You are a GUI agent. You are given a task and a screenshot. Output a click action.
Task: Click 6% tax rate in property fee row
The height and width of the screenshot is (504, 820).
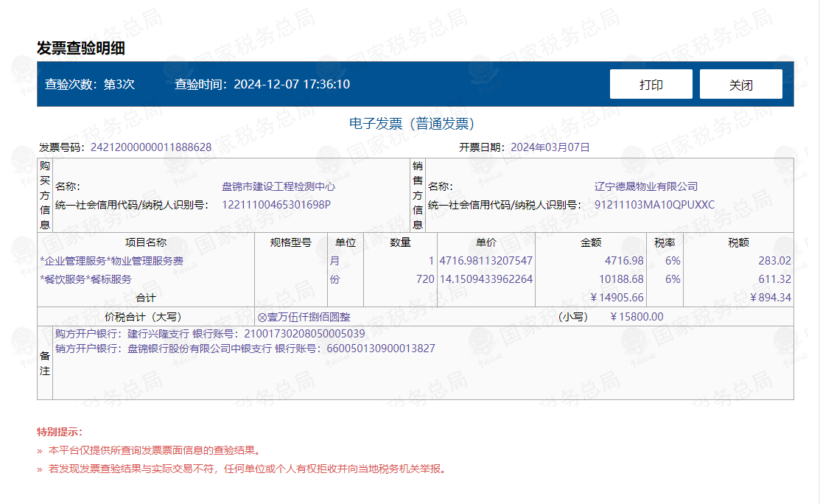673,261
